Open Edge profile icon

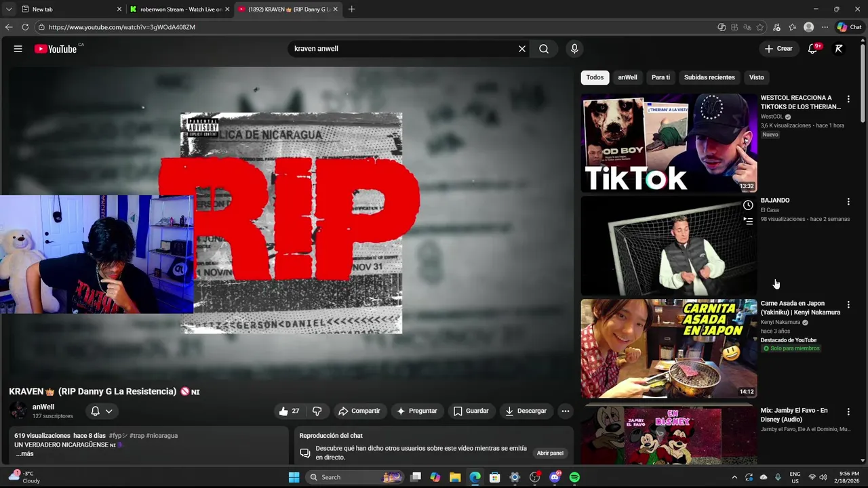[808, 27]
